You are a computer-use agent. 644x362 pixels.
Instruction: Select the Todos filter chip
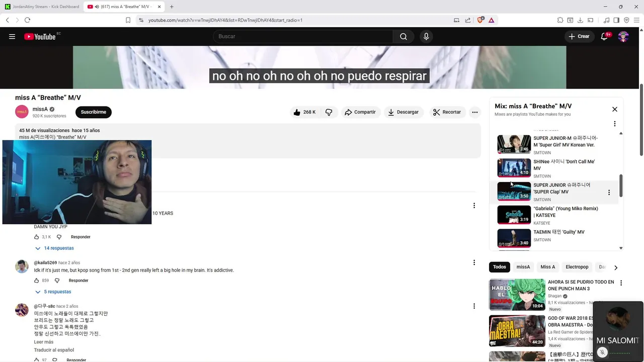[x=499, y=267]
